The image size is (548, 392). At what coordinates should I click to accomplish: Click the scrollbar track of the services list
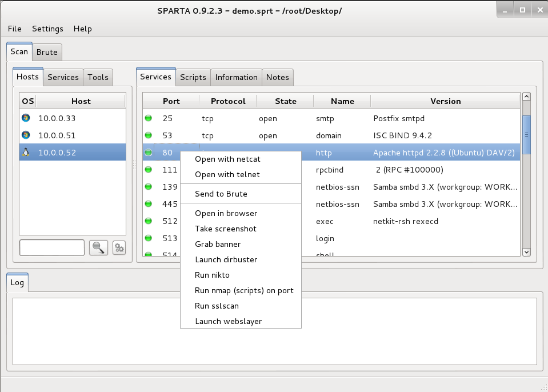click(x=526, y=200)
